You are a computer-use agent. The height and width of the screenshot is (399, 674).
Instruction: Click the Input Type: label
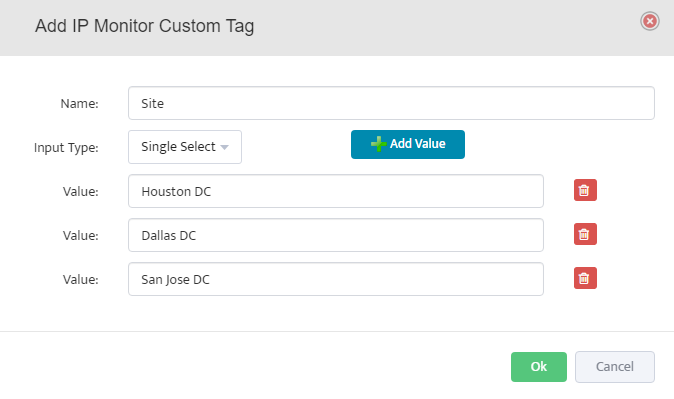tap(66, 148)
